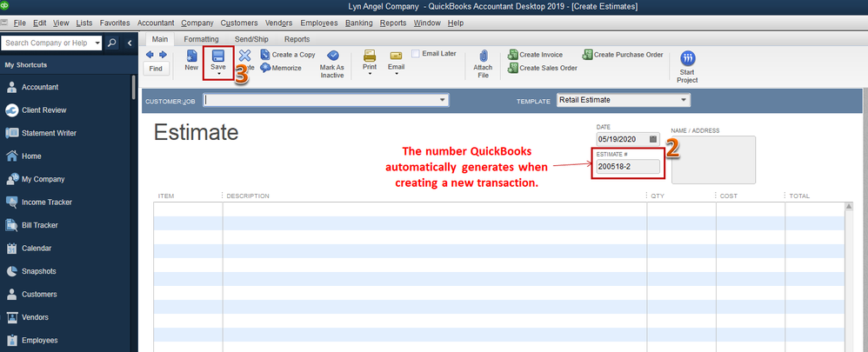Open the Accountant menu
Viewport: 868px width, 352px height.
click(x=156, y=23)
